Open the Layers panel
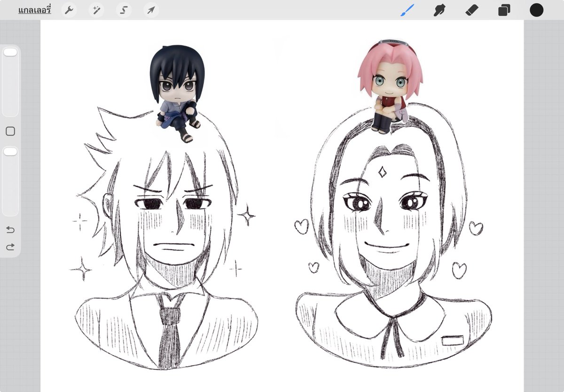 pos(504,10)
